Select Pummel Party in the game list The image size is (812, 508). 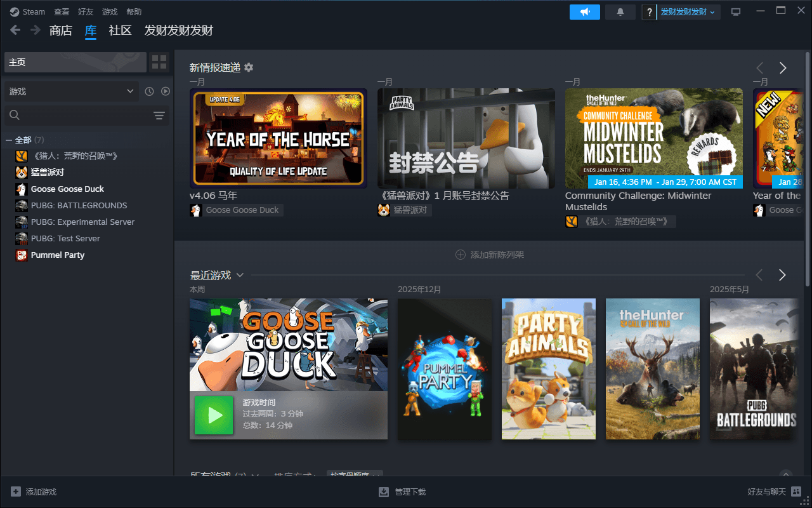[58, 255]
